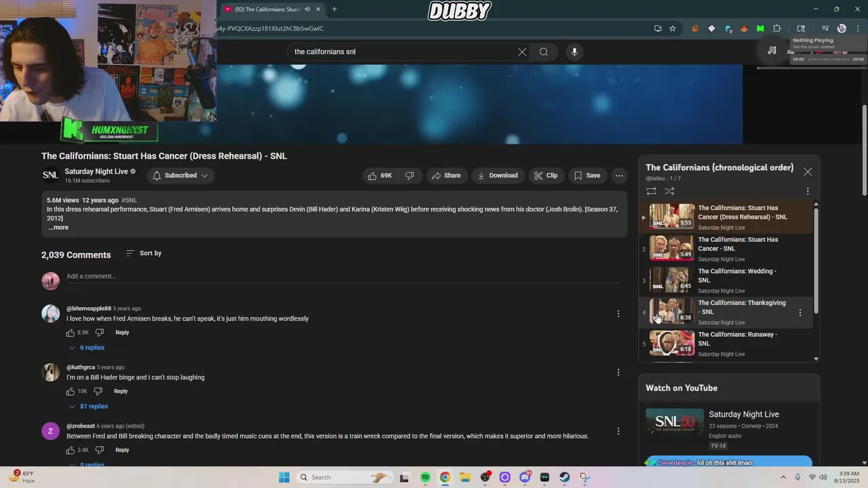The image size is (868, 488).
Task: Clear the search box text
Action: point(522,52)
